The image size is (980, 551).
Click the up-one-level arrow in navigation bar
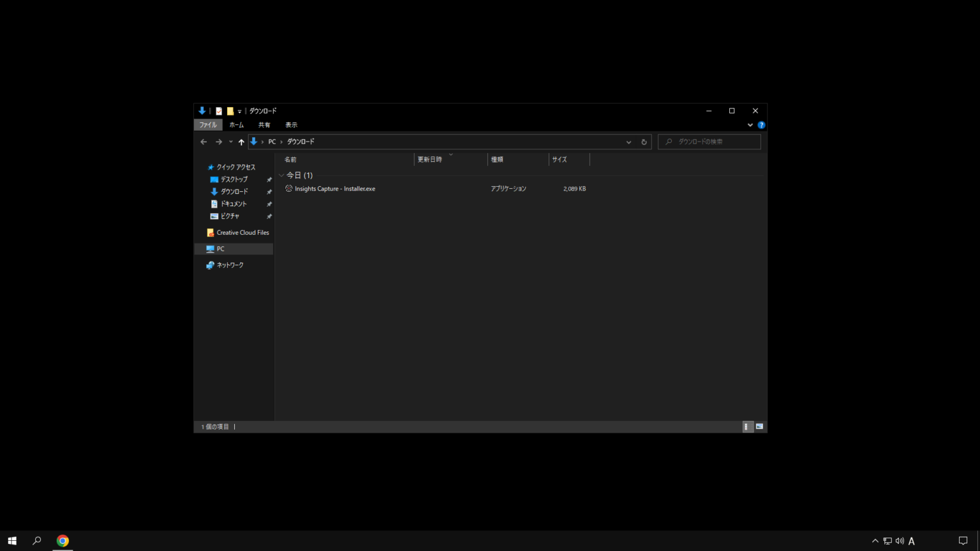click(241, 142)
